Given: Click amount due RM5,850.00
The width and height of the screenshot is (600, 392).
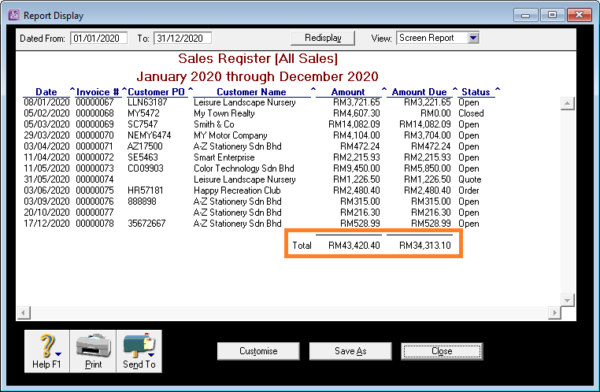Looking at the screenshot, I should [x=427, y=168].
